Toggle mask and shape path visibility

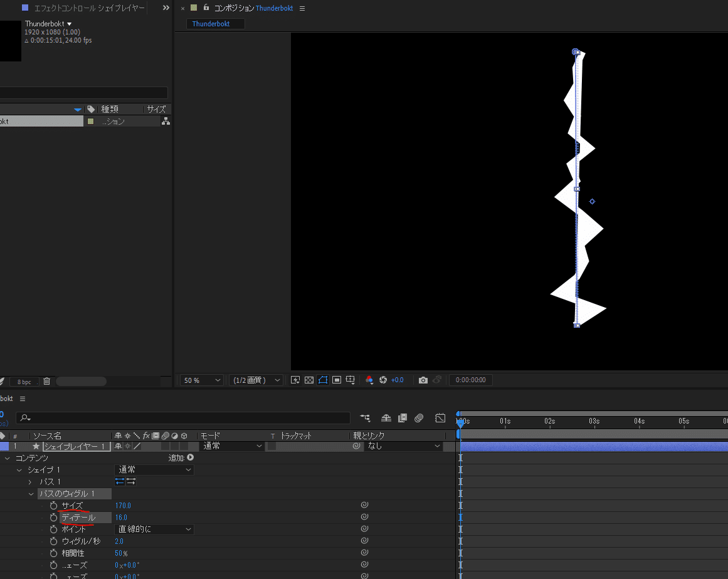click(323, 380)
